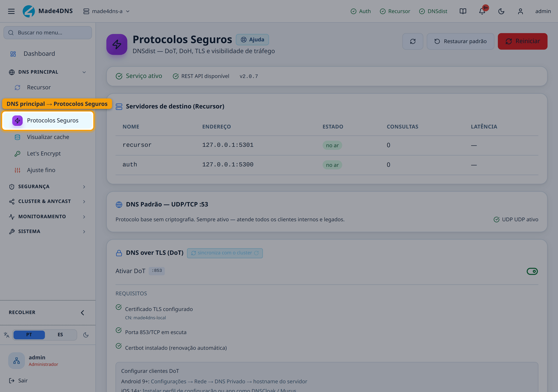Viewport: 558px width, 392px height.
Task: Open the Recursor menu item
Action: coord(48,87)
